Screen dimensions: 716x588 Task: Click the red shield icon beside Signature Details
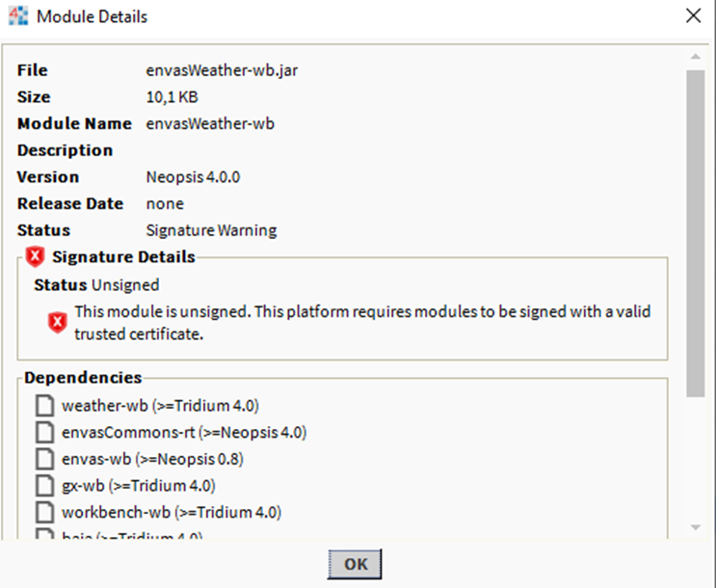[x=35, y=256]
